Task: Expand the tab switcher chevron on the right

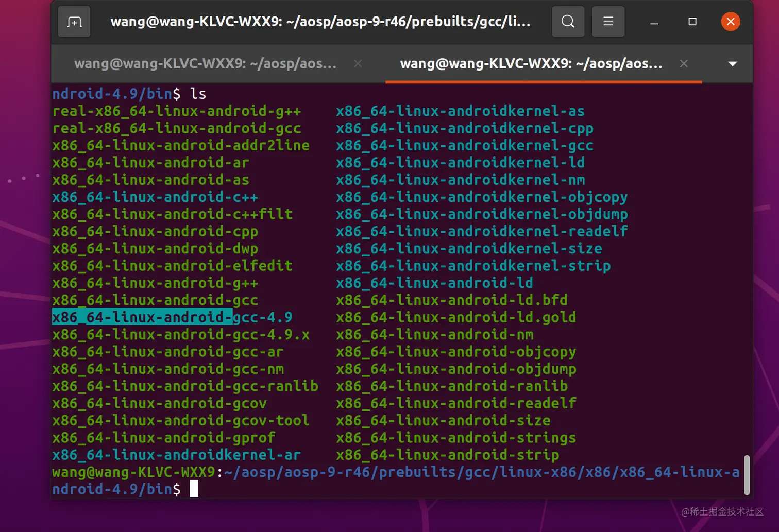Action: [x=732, y=63]
